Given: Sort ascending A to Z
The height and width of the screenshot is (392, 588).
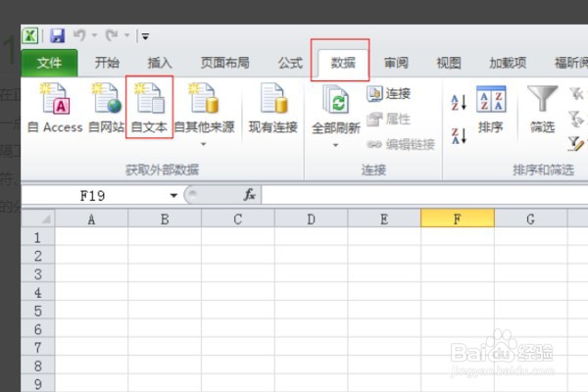Looking at the screenshot, I should click(x=459, y=102).
